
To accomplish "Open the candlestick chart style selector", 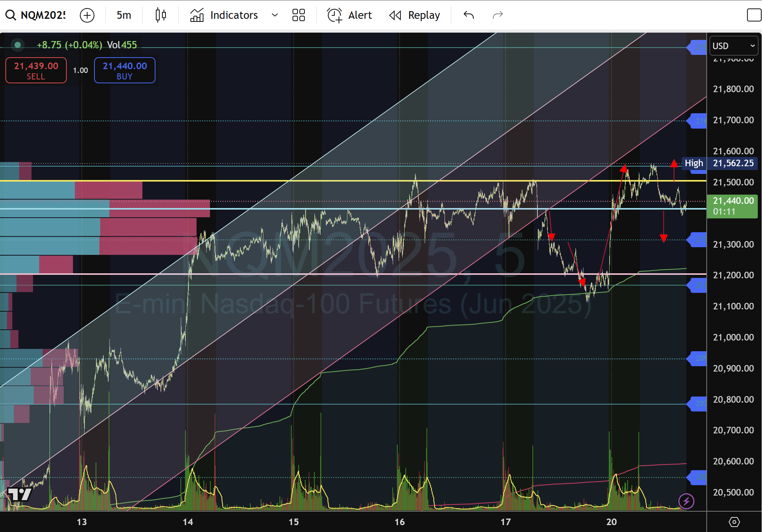I will pyautogui.click(x=161, y=15).
